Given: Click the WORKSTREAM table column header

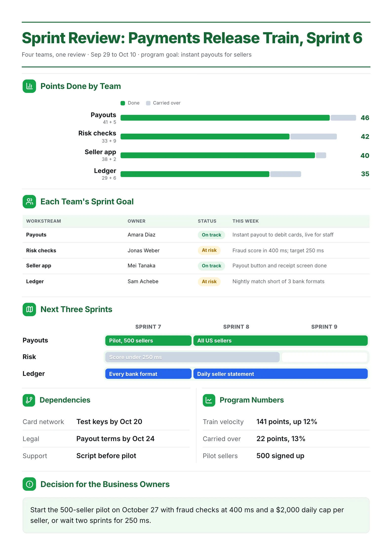Looking at the screenshot, I should point(44,221).
